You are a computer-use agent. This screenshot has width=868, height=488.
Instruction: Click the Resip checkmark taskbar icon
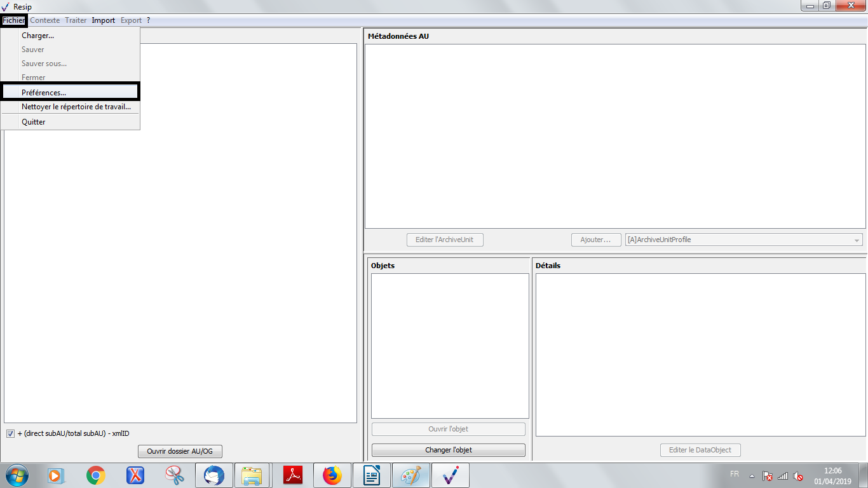point(450,475)
